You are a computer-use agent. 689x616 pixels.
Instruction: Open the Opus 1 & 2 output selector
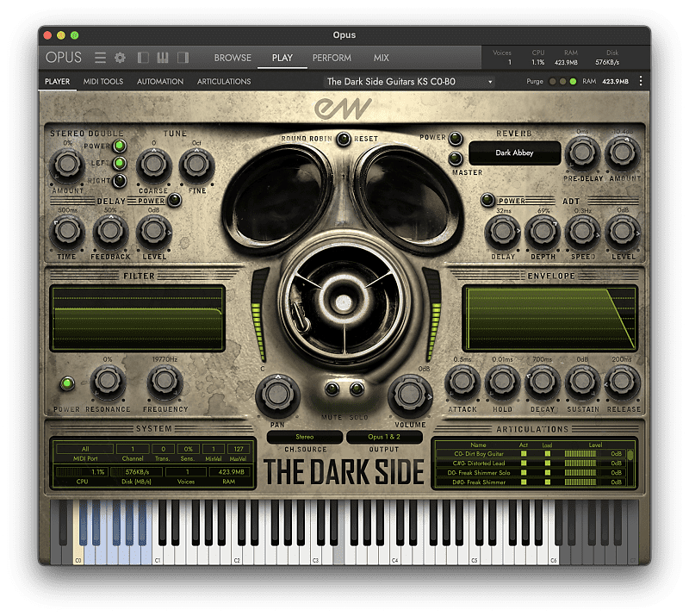[x=386, y=437]
